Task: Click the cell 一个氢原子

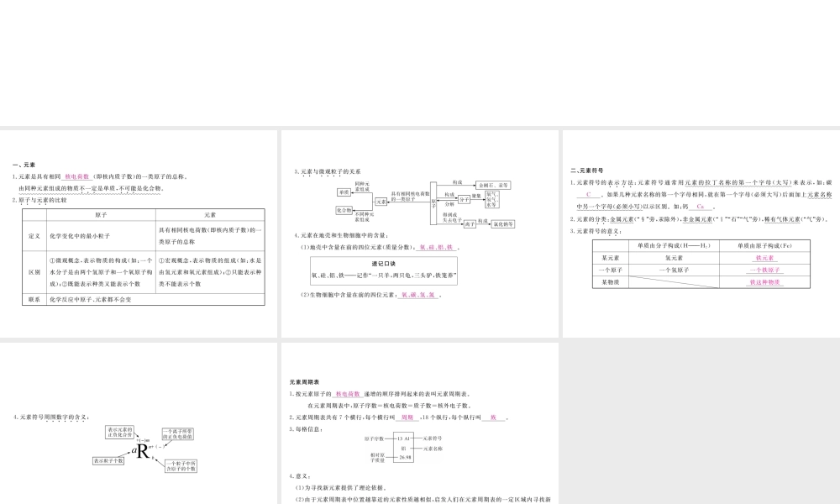Action: pyautogui.click(x=674, y=270)
